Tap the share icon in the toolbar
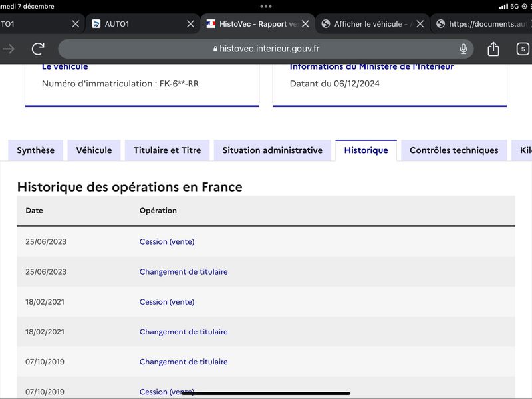 [x=493, y=49]
